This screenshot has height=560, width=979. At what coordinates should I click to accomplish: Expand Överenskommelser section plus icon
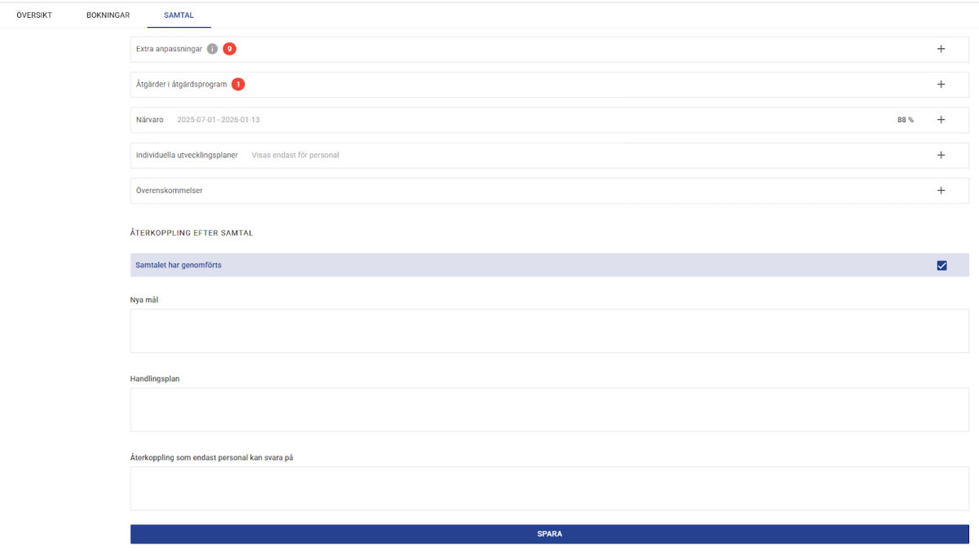pos(941,191)
